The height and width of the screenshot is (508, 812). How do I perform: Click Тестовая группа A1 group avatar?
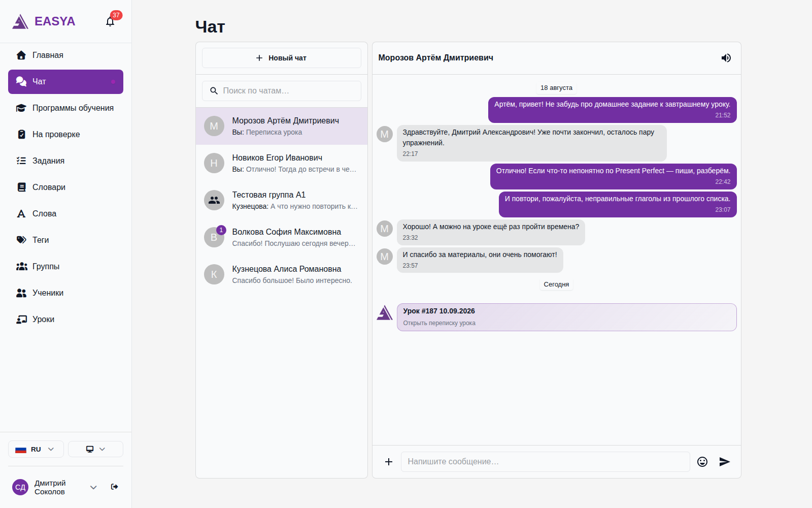tap(214, 200)
